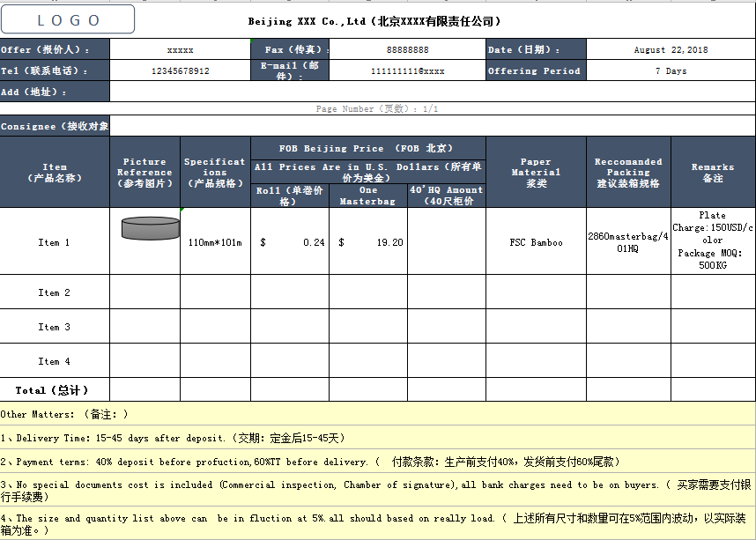756x540 pixels.
Task: Select the 'Add（地址）' label cell
Action: (x=55, y=92)
